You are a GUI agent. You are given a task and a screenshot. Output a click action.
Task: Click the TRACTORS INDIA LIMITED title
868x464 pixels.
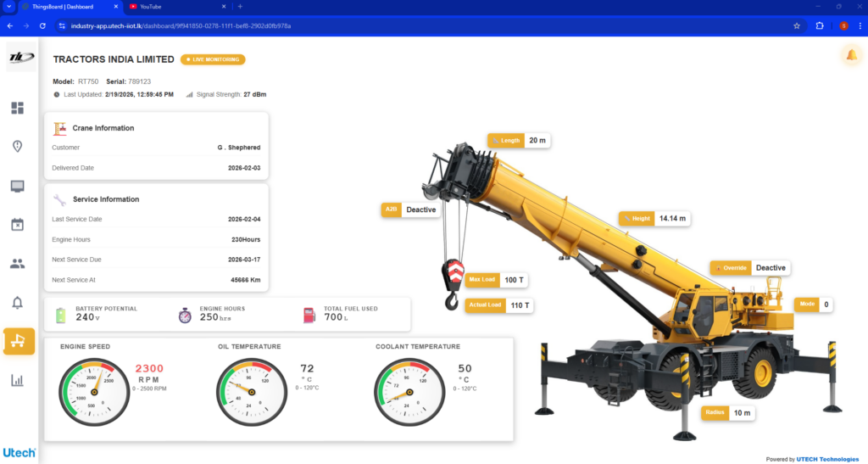click(x=114, y=59)
